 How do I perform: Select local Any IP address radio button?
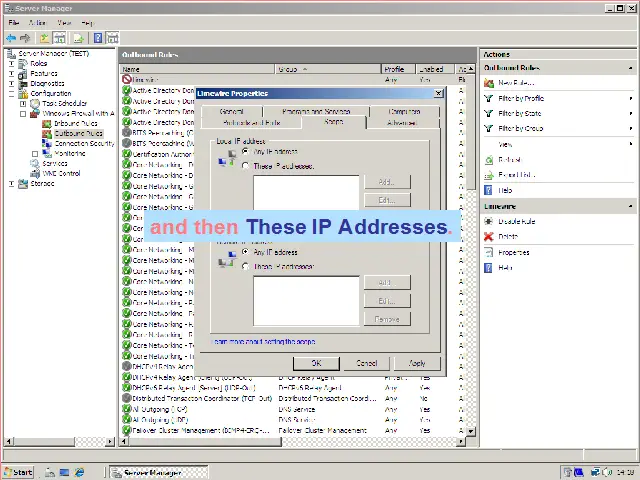tap(245, 151)
